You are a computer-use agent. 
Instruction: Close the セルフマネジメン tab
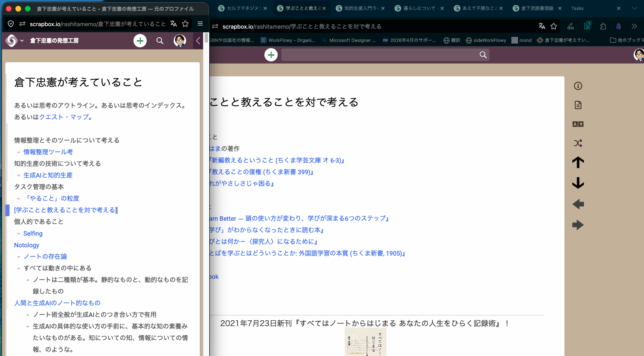click(x=265, y=8)
